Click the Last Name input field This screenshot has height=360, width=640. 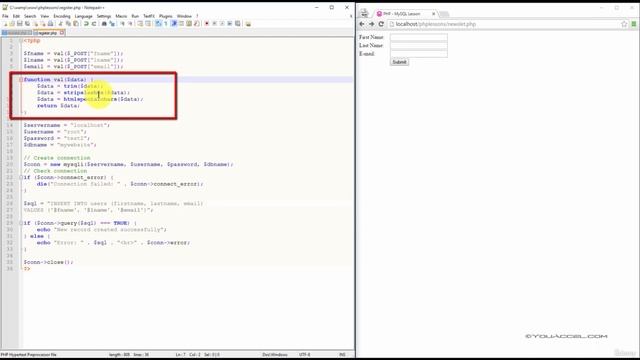pos(418,45)
